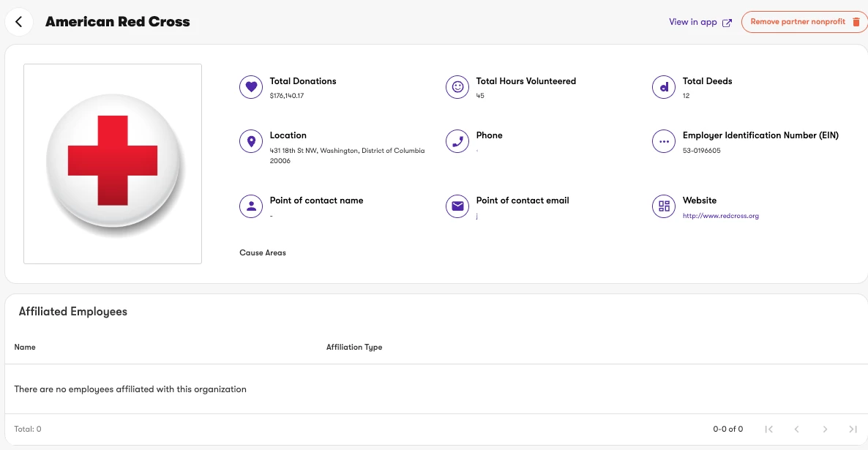Click the Total Hours Volunteered label
This screenshot has width=868, height=450.
tap(526, 80)
